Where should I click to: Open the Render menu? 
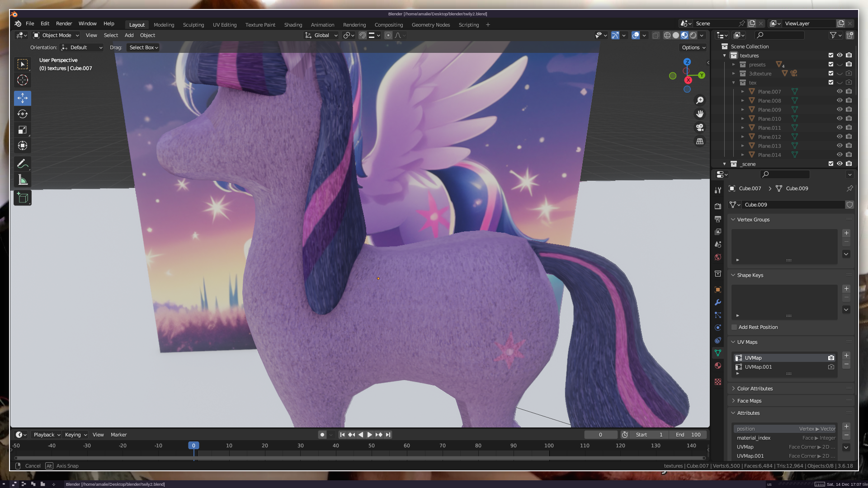click(64, 23)
